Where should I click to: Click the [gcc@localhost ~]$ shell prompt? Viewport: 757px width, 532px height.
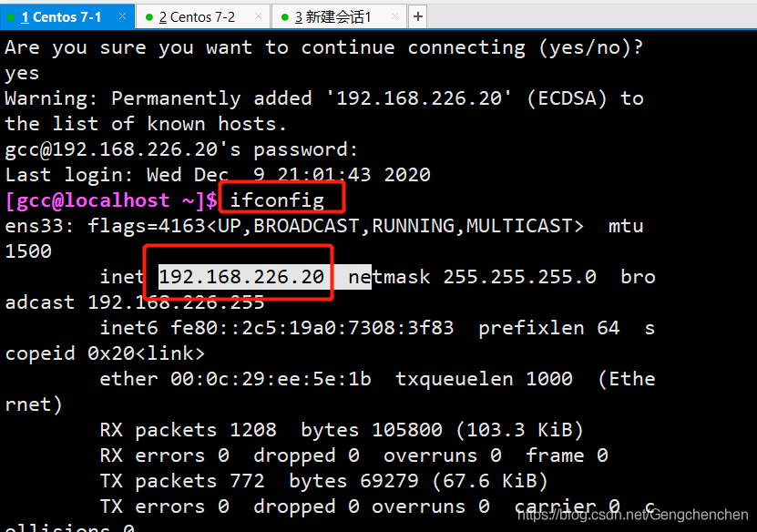click(x=111, y=200)
